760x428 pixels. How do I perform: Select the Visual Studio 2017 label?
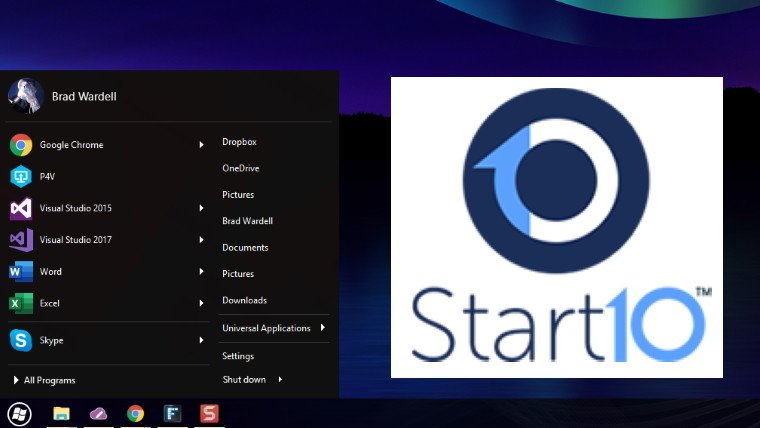pos(76,239)
